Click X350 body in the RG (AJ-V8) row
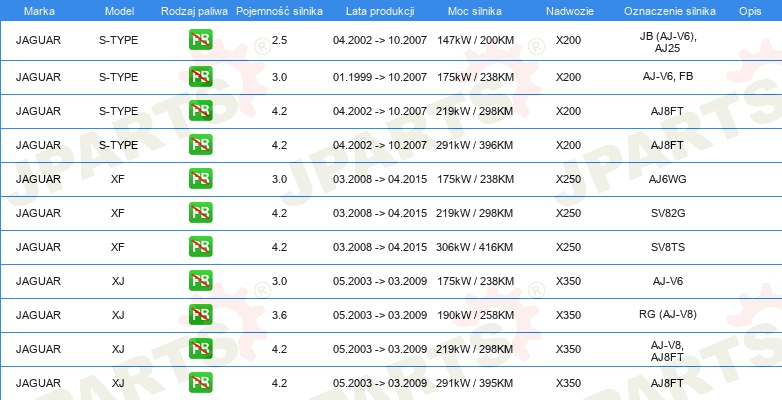The image size is (782, 400). point(569,315)
